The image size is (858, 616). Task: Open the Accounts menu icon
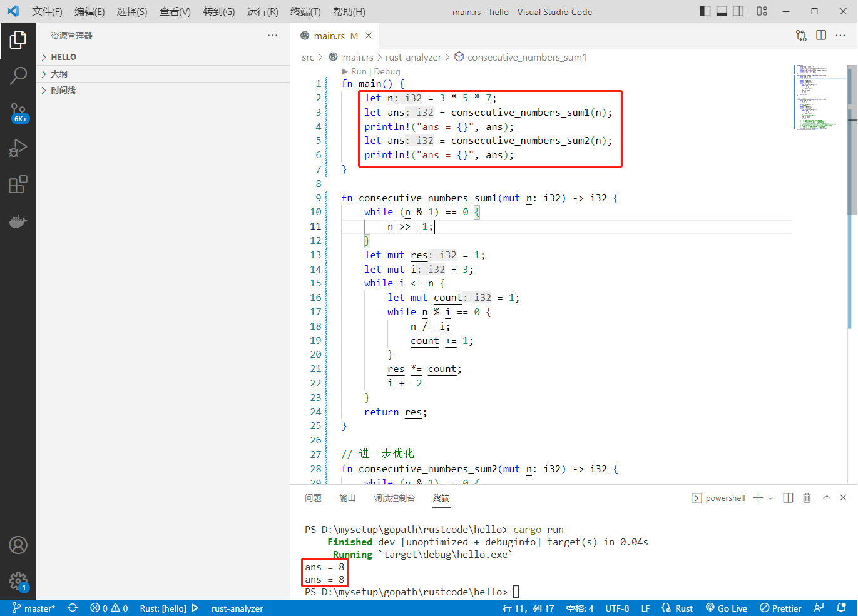pos(18,545)
